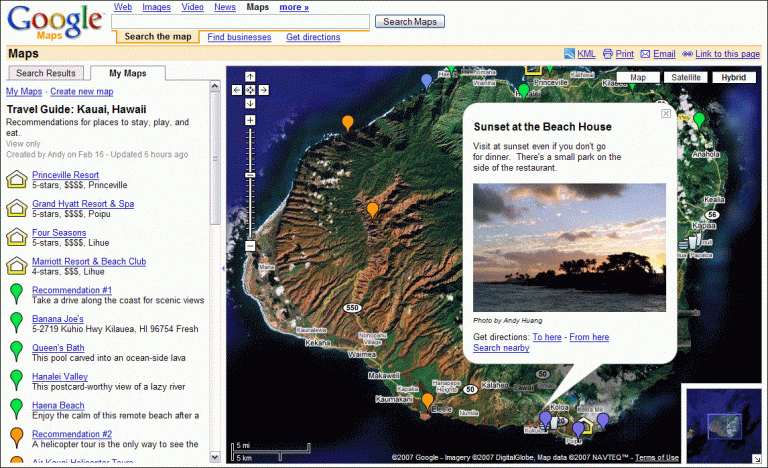Open the Images link in the top navigation
Image resolution: width=768 pixels, height=468 pixels.
[156, 7]
